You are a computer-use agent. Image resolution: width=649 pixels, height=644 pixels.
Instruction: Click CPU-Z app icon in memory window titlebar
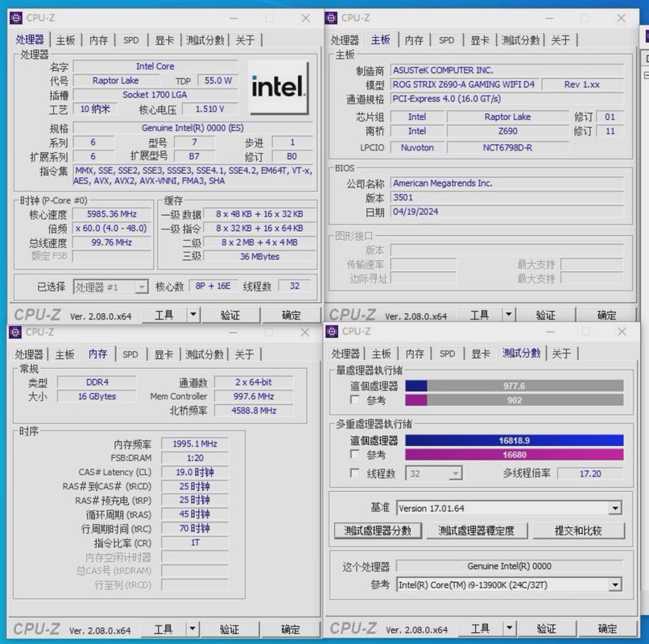tap(15, 332)
